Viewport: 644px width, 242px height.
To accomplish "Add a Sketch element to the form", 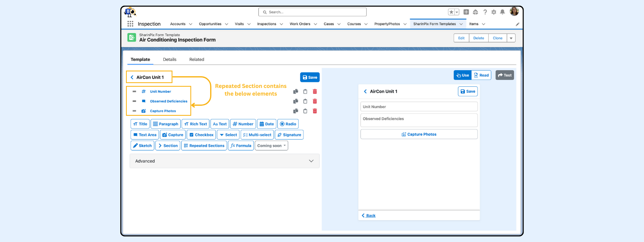I will [x=142, y=146].
